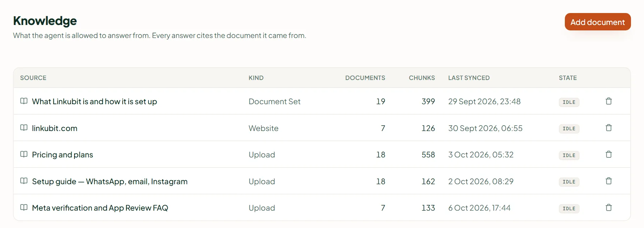Click chunk count 558

(428, 155)
